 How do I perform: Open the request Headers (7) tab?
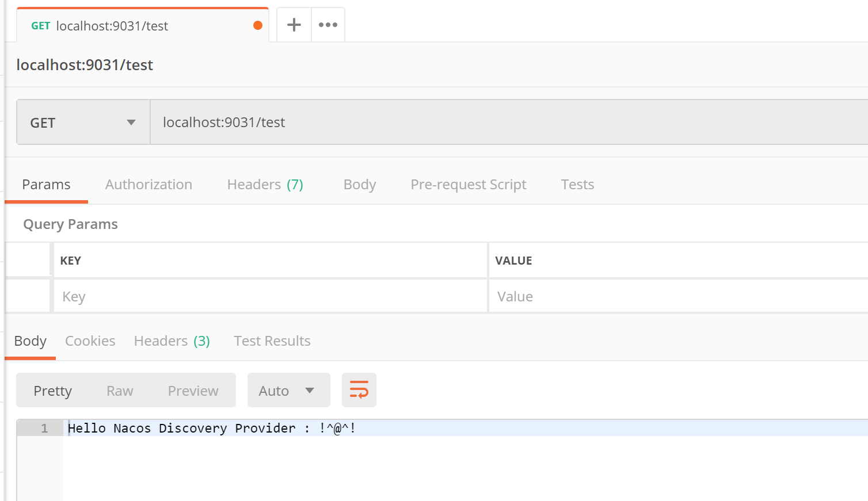(x=265, y=185)
